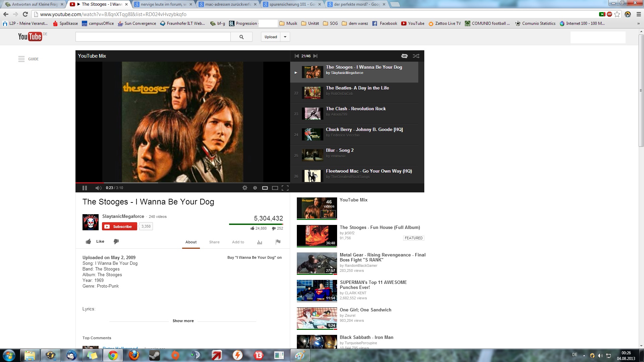Viewport: 644px width, 362px height.
Task: Toggle playlist repeat/autoplay
Action: coord(405,56)
